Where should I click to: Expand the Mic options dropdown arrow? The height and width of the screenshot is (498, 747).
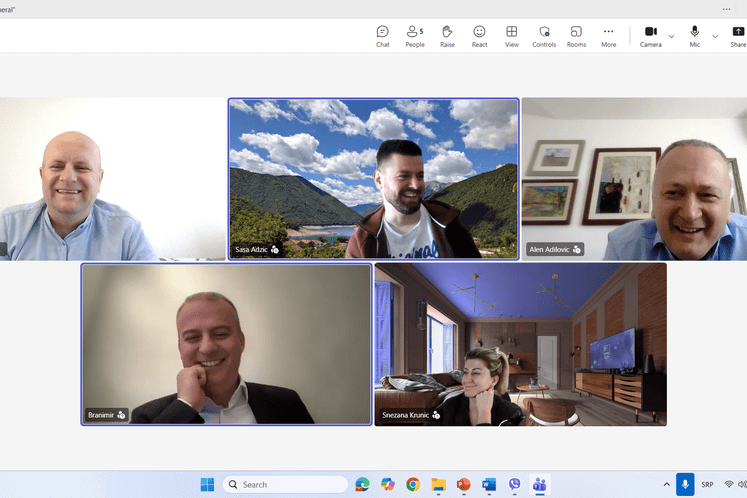click(x=715, y=36)
